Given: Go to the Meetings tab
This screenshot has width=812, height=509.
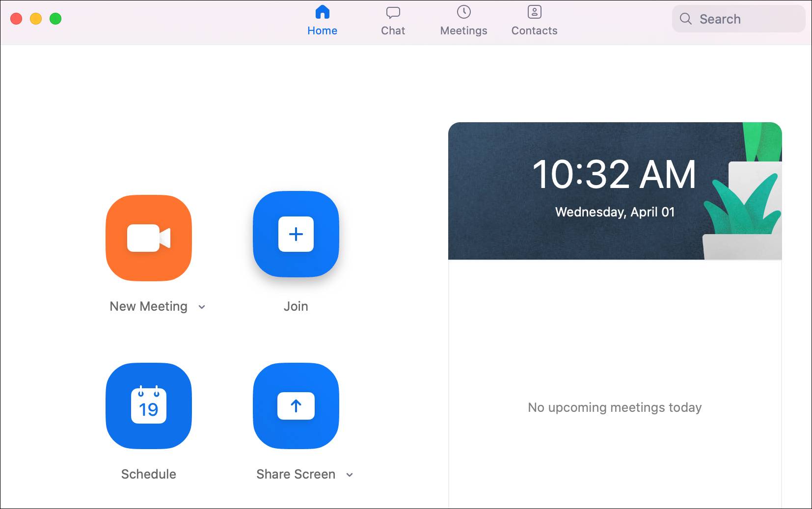Looking at the screenshot, I should tap(464, 21).
